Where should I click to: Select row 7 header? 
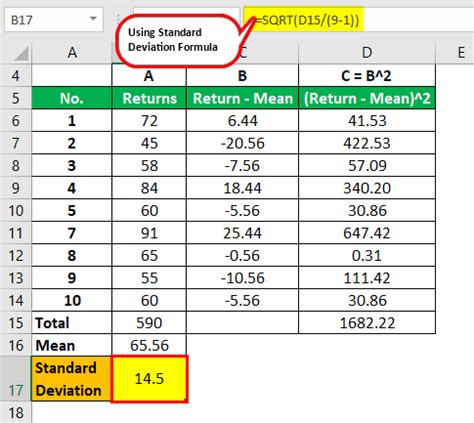15,143
